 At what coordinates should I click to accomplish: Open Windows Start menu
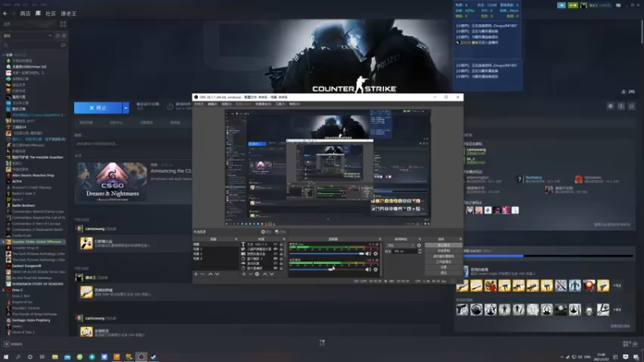click(x=6, y=357)
